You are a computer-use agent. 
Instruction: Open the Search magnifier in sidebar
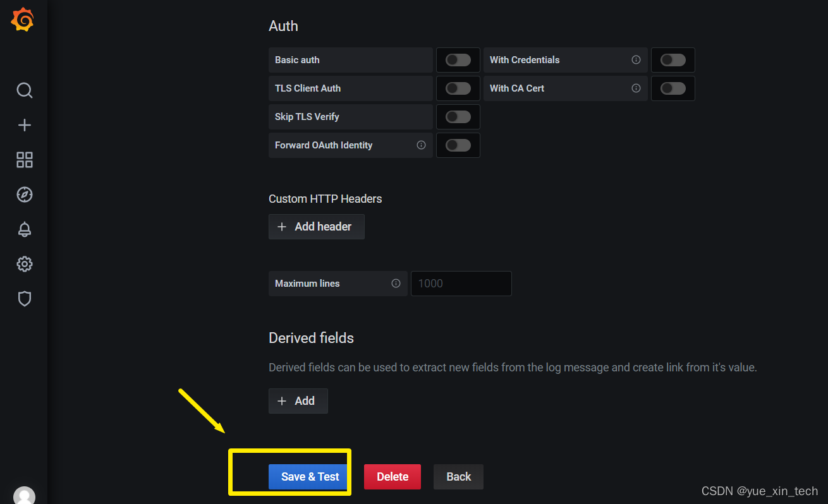tap(24, 90)
